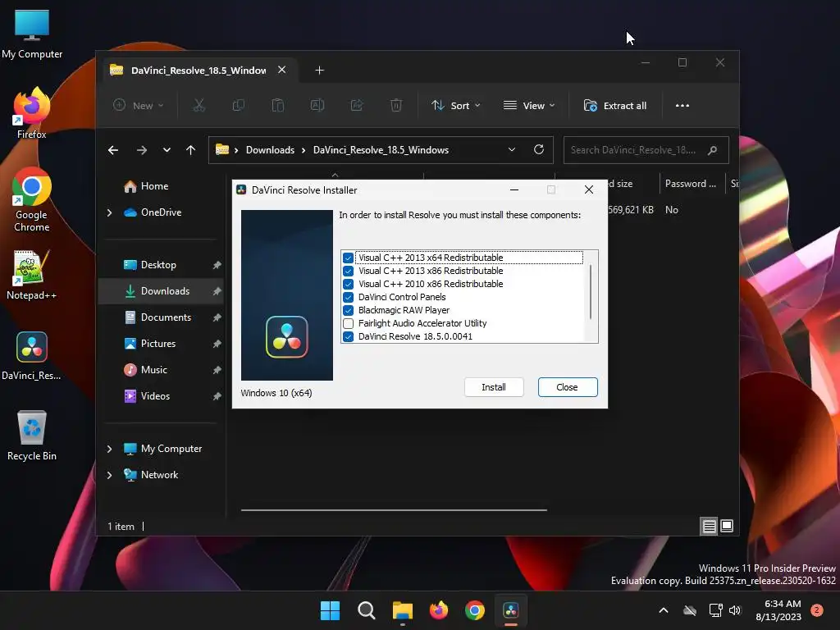The image size is (840, 630).
Task: Open Google Chrome desktop shortcut
Action: (32, 200)
